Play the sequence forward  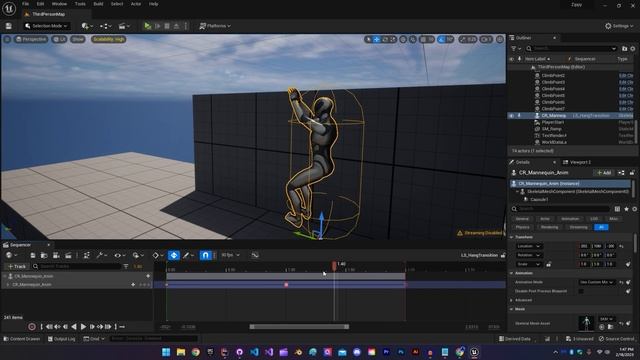(x=83, y=327)
